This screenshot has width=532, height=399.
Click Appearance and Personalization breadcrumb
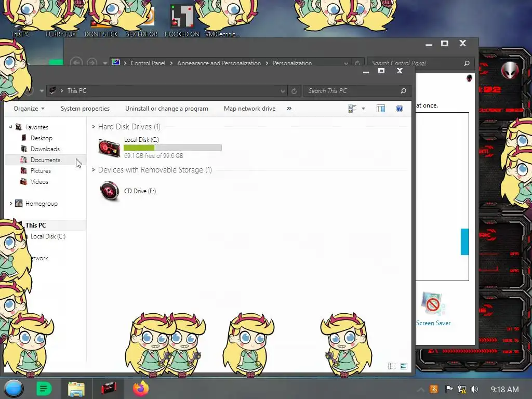click(219, 63)
